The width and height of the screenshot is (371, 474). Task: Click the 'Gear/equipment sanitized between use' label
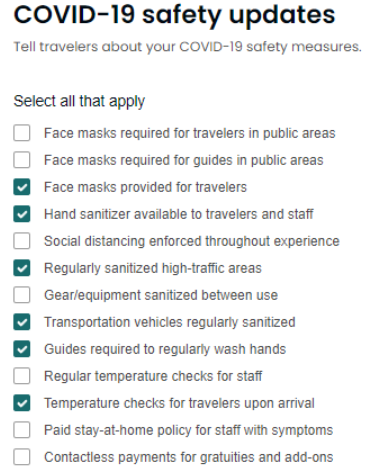(161, 295)
